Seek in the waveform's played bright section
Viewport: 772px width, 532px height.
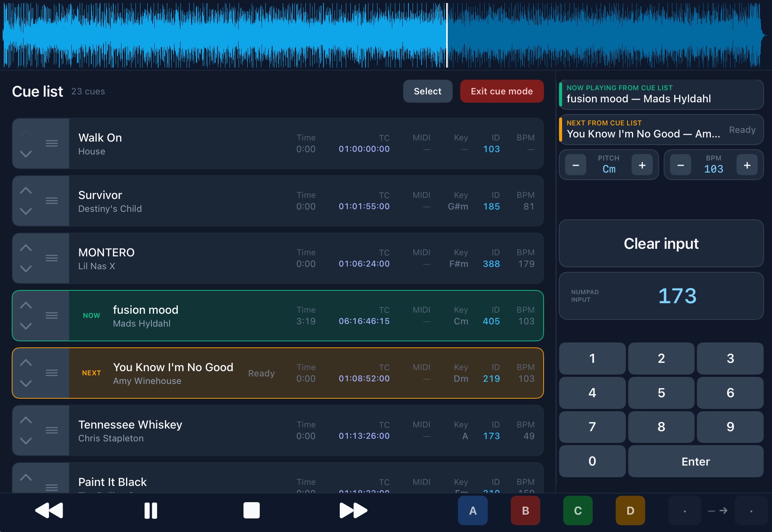pyautogui.click(x=225, y=35)
